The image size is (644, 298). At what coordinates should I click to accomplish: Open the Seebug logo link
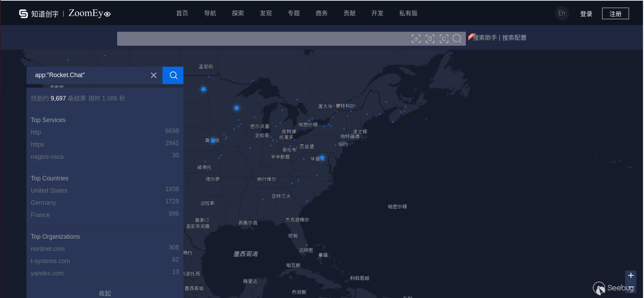coord(613,288)
